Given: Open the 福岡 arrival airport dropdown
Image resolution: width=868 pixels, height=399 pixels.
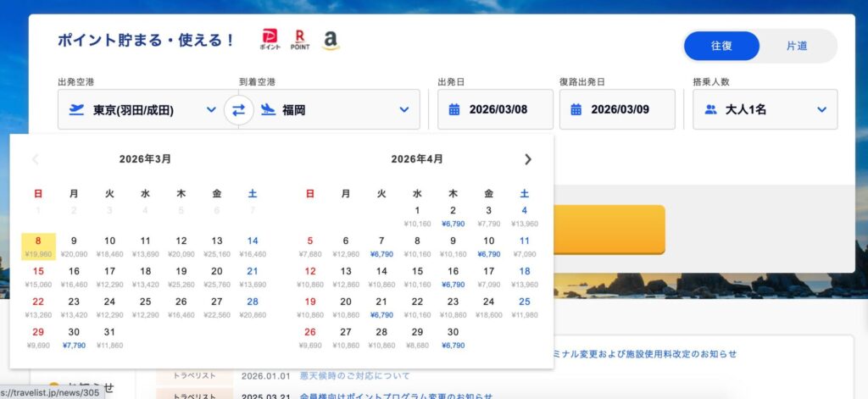Looking at the screenshot, I should [x=403, y=109].
